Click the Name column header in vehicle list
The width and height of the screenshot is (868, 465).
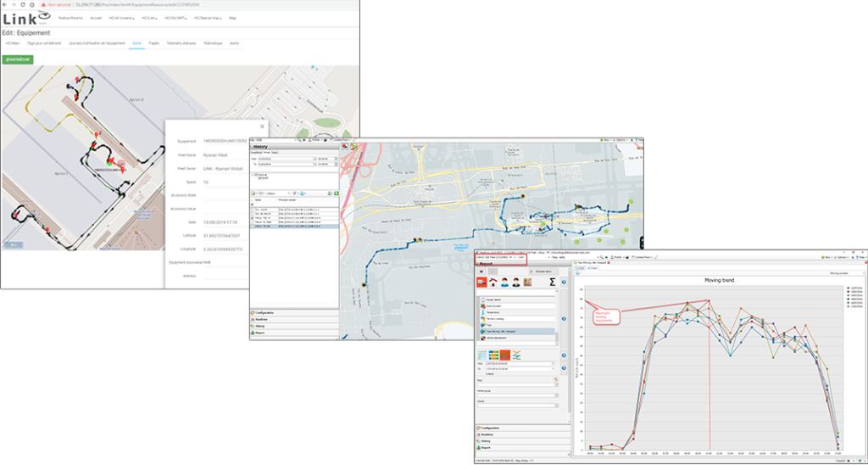(258, 200)
